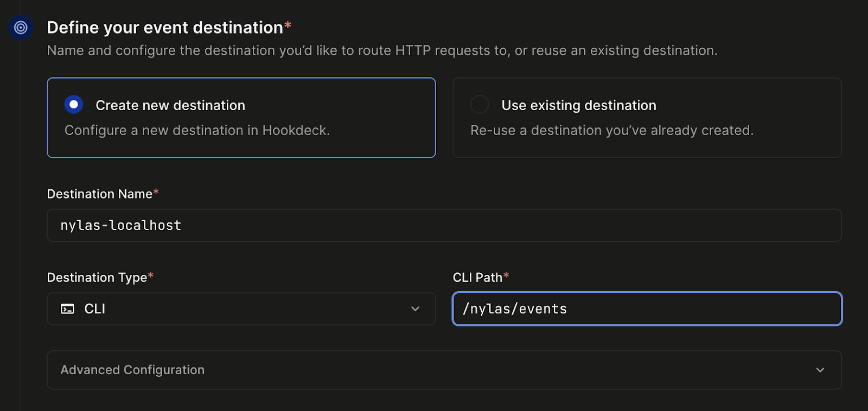Click the Destination Type label
This screenshot has width=868, height=411.
[x=97, y=278]
